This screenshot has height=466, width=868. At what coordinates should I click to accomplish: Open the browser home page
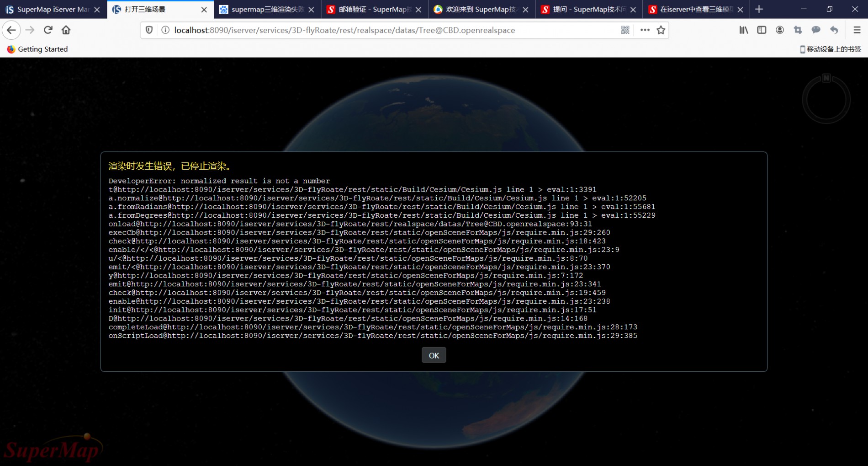point(66,30)
